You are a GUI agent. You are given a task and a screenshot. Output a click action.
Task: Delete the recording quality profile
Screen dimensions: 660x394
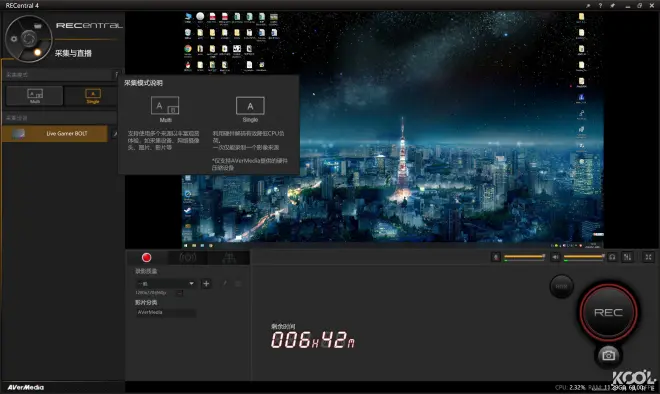pyautogui.click(x=238, y=284)
